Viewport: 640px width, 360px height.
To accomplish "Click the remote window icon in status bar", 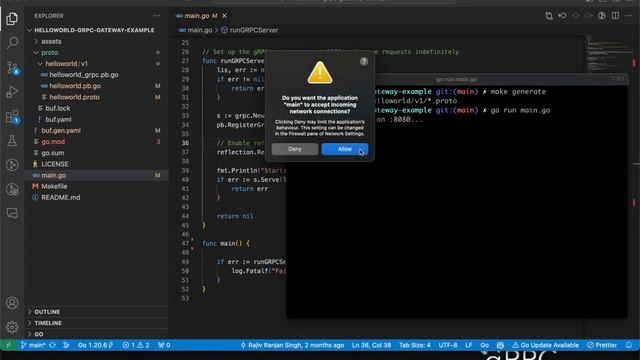I will coord(8,345).
